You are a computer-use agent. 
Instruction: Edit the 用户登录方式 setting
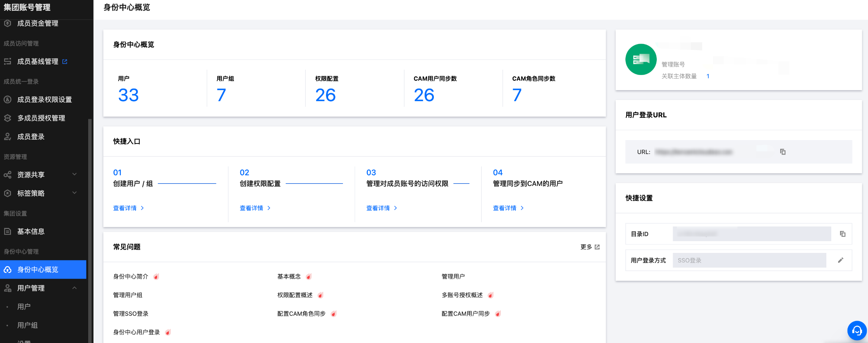click(x=840, y=260)
